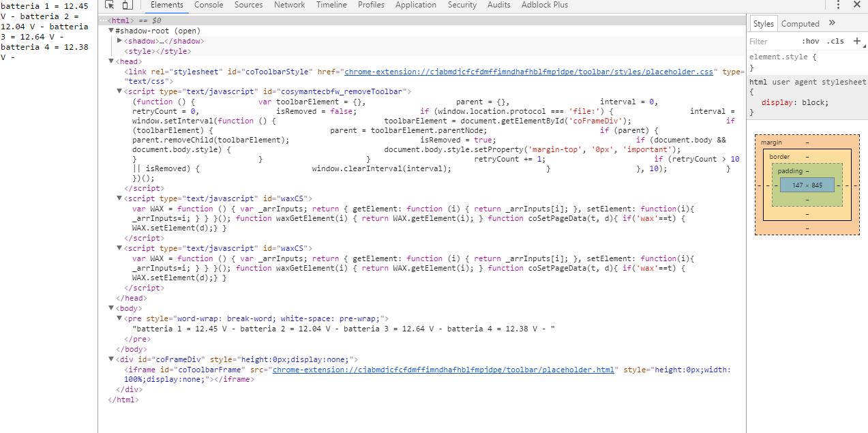Select the batteria text node inside pre
The height and width of the screenshot is (433, 868).
(x=344, y=329)
